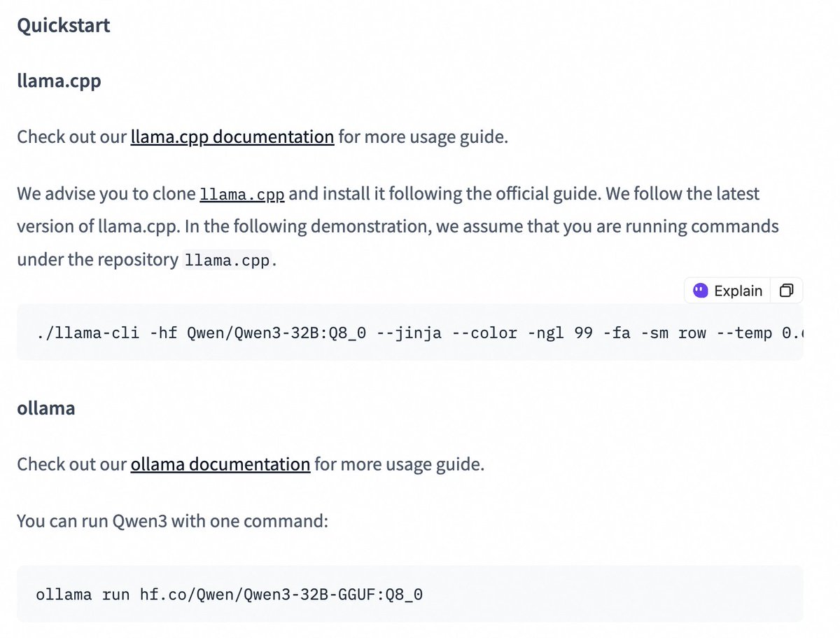Click the Quickstart heading
The width and height of the screenshot is (840, 638).
[64, 26]
